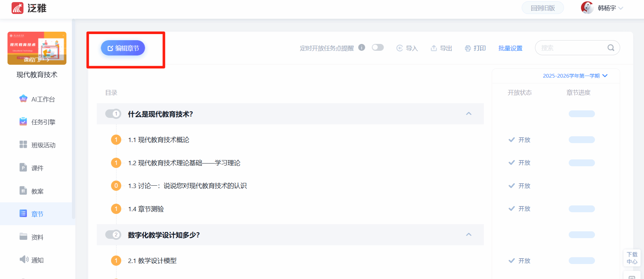The image size is (644, 279).
Task: Collapse the 什么是现代教育技术? chapter
Action: [469, 113]
